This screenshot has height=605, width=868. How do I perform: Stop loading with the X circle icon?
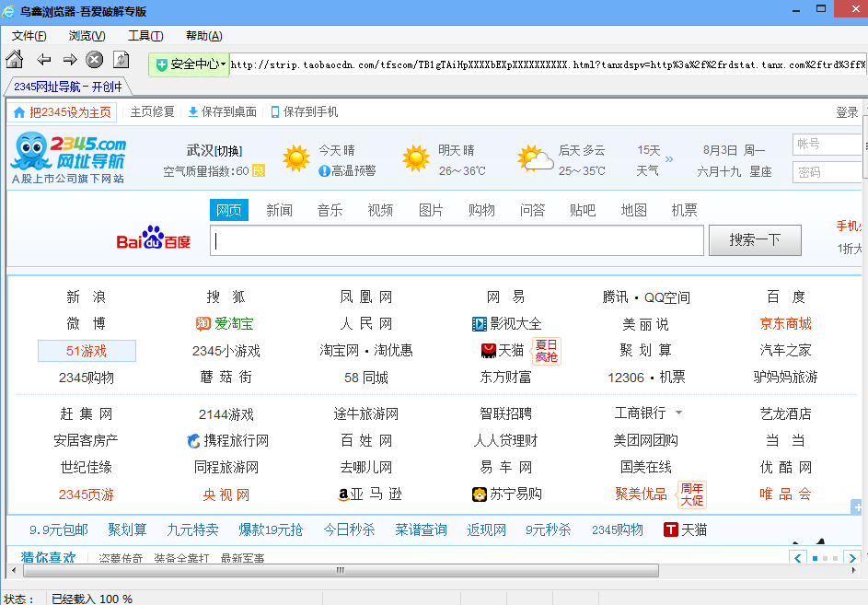pyautogui.click(x=95, y=60)
